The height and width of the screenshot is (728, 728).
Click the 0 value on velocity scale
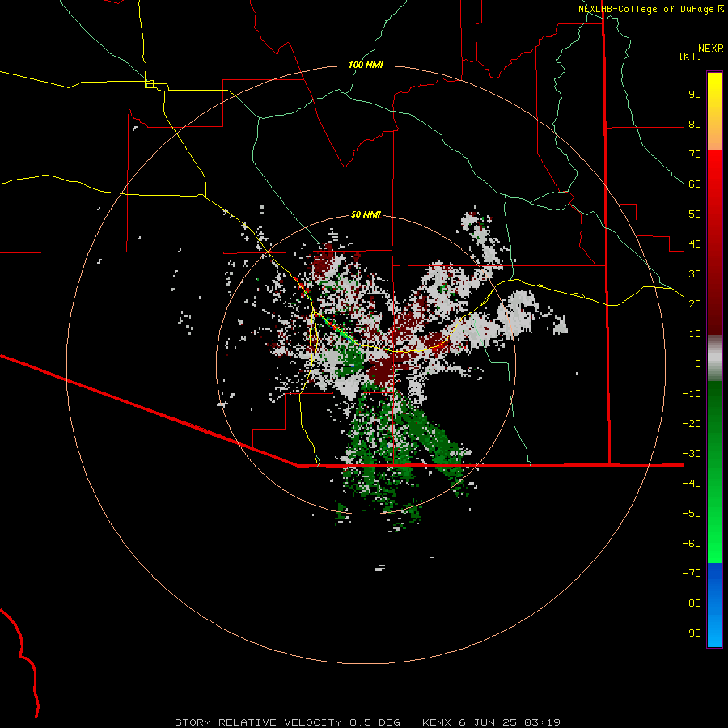point(698,364)
